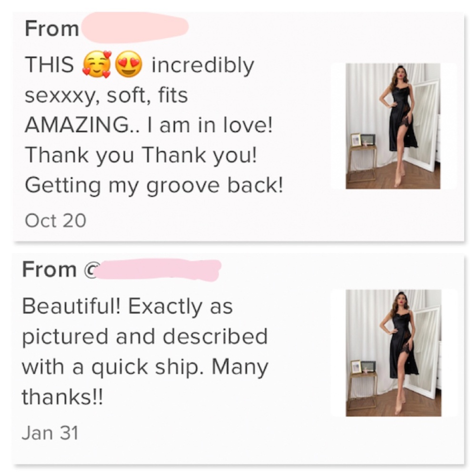
Task: Click the "From" label on the Jan 31 review
Action: click(x=49, y=270)
